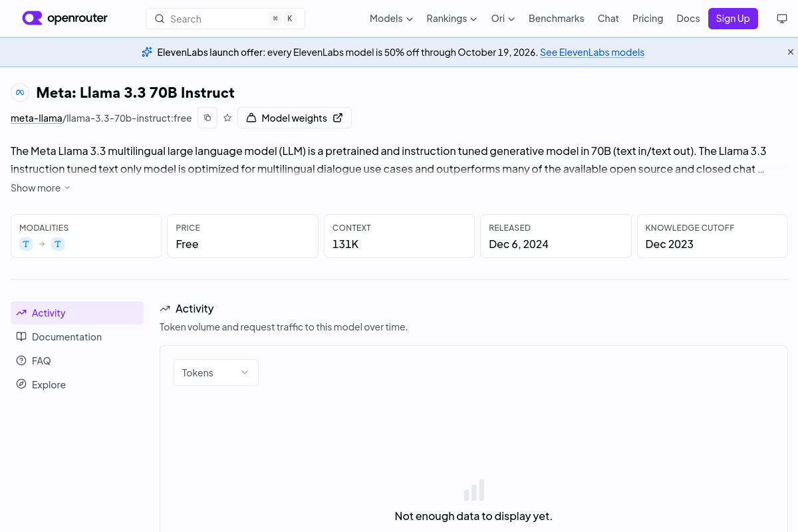Open the Models dropdown menu
Viewport: 798px width, 532px height.
[391, 19]
